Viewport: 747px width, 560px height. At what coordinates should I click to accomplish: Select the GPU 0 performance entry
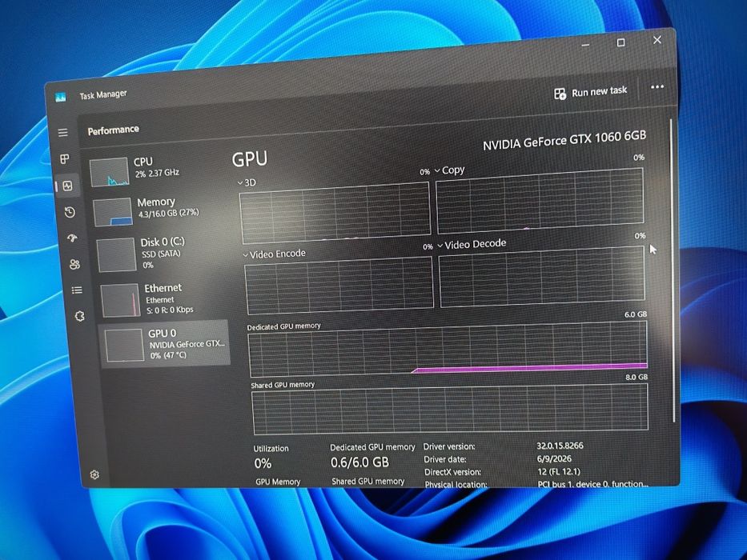pyautogui.click(x=165, y=344)
